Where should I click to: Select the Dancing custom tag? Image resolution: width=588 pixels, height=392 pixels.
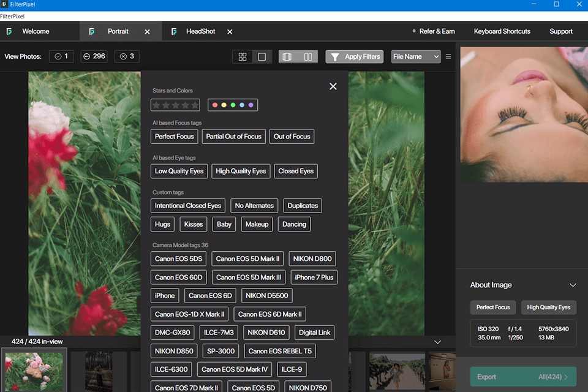click(295, 224)
